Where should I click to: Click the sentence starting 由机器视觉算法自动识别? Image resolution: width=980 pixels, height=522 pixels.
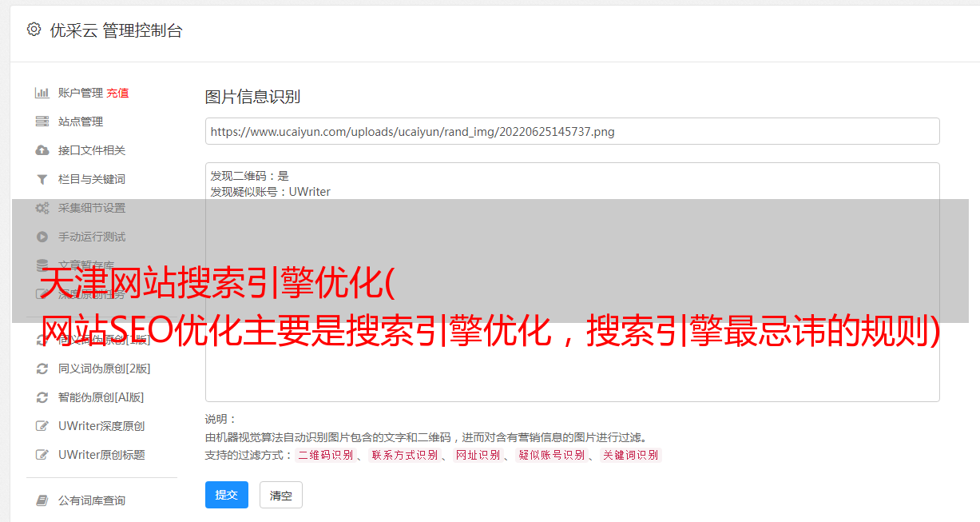[x=426, y=437]
